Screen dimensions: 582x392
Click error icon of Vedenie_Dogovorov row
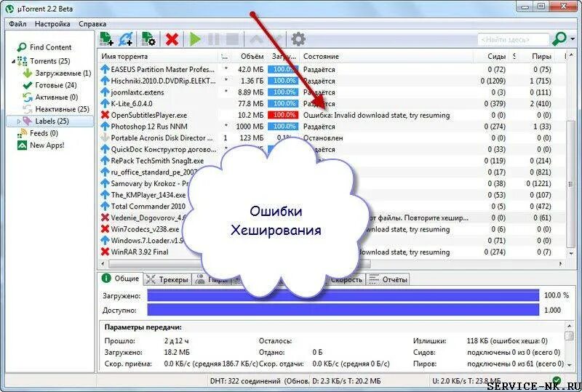pos(105,217)
